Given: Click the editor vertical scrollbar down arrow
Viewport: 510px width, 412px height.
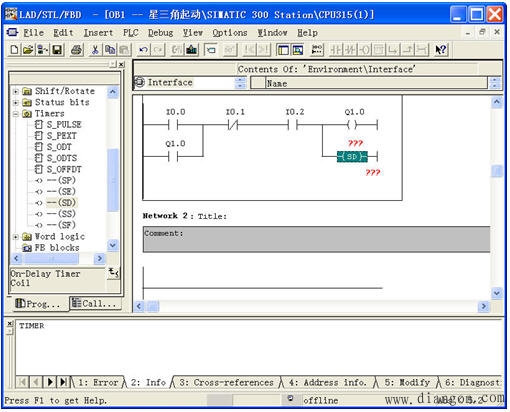Looking at the screenshot, I should [497, 293].
